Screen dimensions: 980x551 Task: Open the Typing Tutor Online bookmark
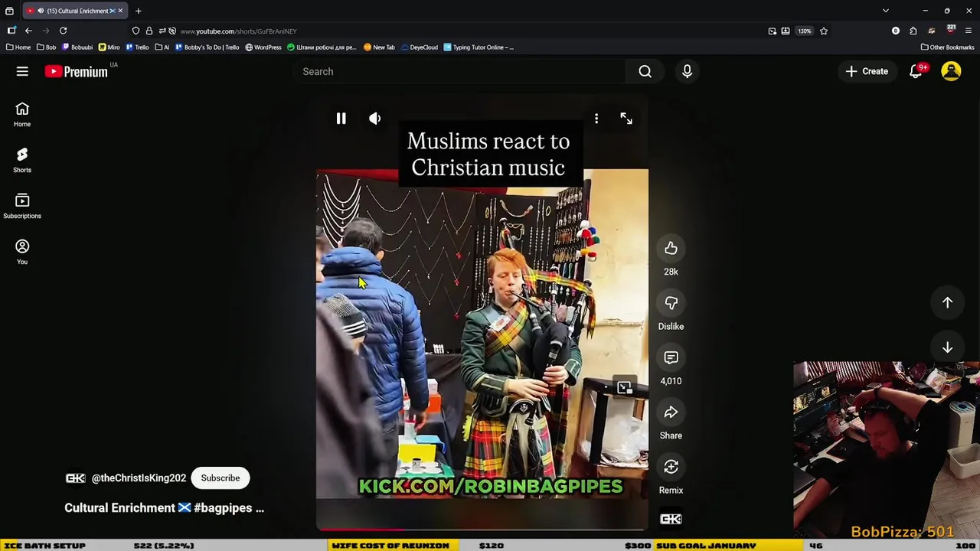click(x=479, y=47)
